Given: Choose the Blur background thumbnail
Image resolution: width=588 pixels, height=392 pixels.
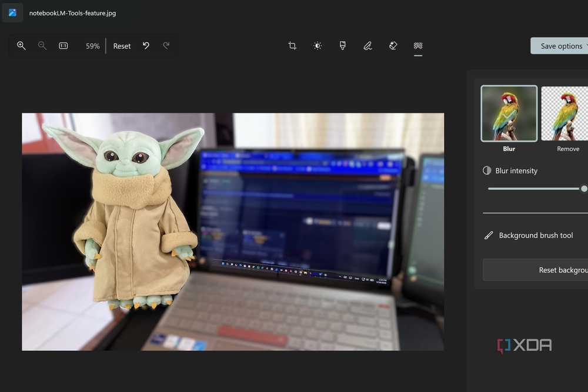Looking at the screenshot, I should (509, 113).
